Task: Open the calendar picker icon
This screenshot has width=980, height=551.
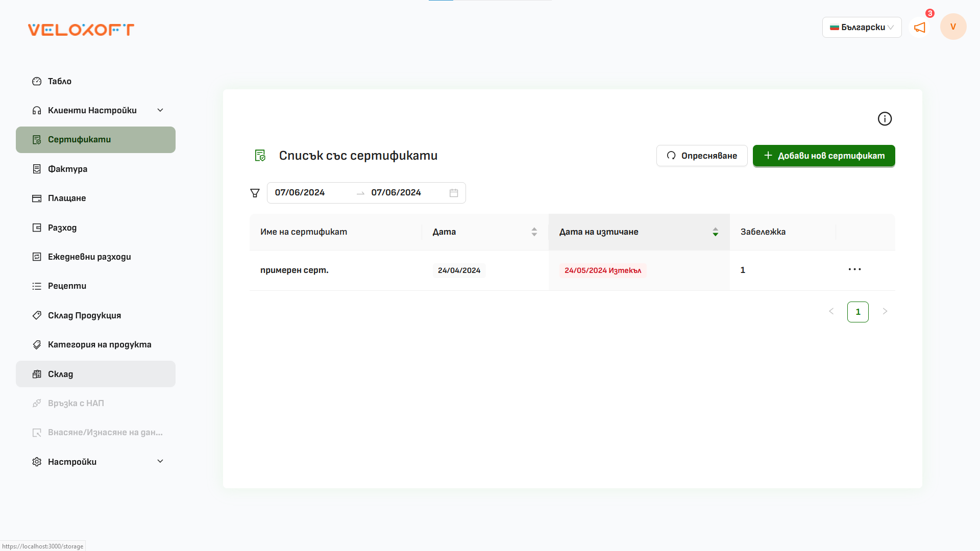Action: (x=454, y=193)
